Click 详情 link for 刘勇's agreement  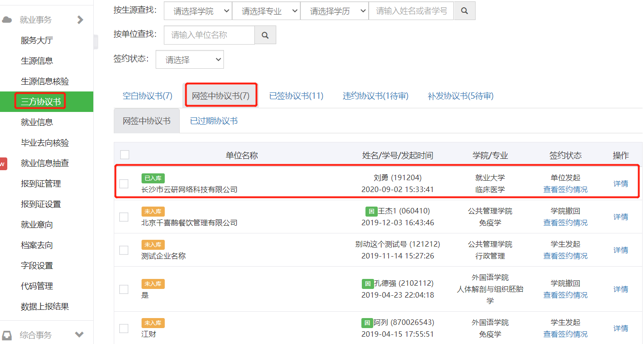click(x=620, y=184)
